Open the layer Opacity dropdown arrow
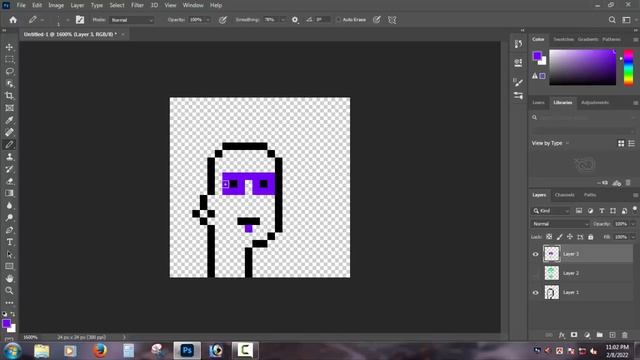The height and width of the screenshot is (360, 640). 633,224
